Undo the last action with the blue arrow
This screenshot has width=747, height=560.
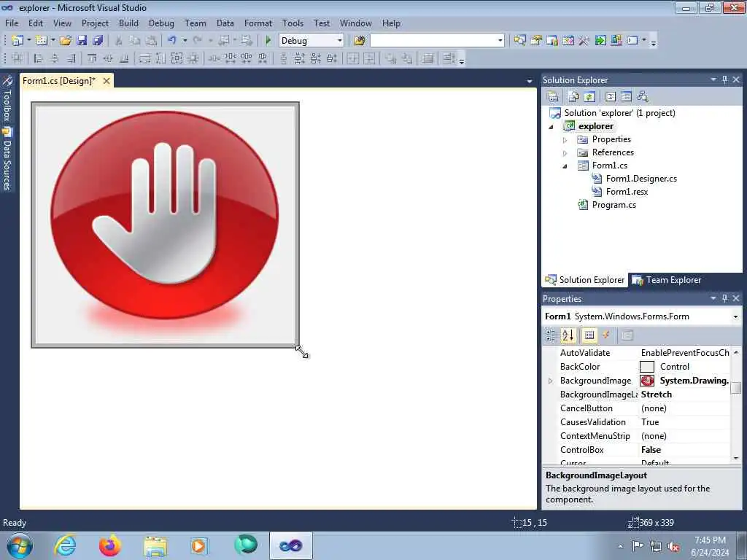(x=172, y=41)
